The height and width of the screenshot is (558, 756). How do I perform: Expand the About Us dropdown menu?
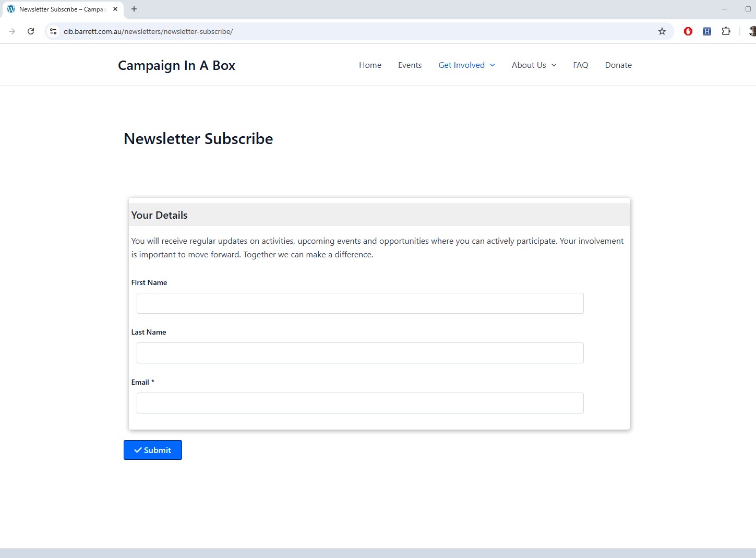(x=534, y=65)
